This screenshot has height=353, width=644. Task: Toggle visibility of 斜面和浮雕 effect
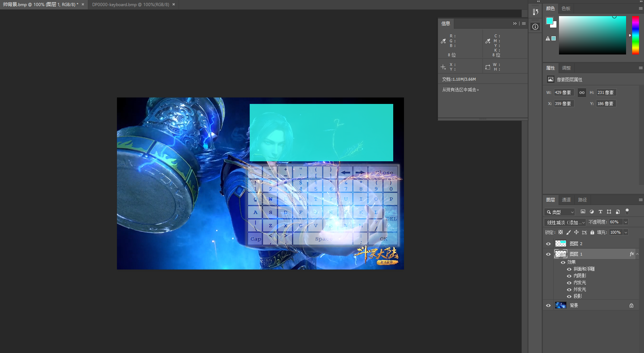point(569,269)
